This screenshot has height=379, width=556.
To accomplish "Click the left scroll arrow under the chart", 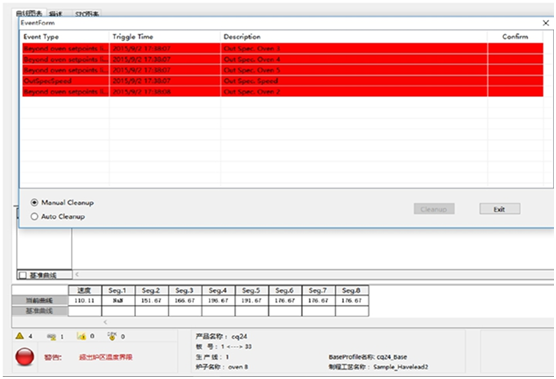I will (x=77, y=274).
